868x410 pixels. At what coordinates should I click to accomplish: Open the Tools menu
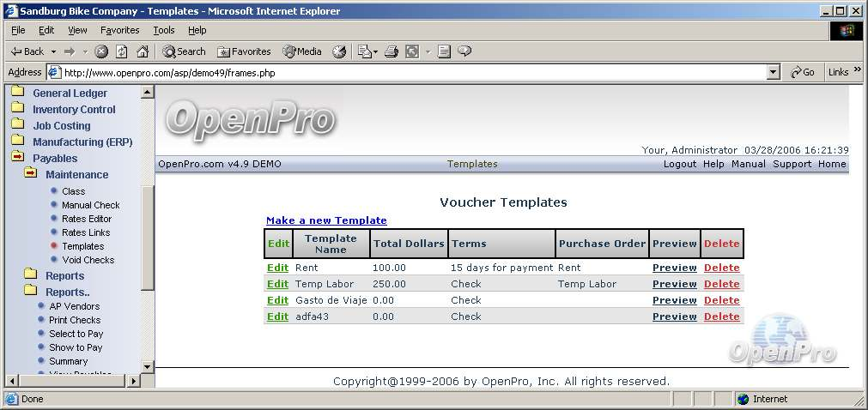(x=163, y=30)
